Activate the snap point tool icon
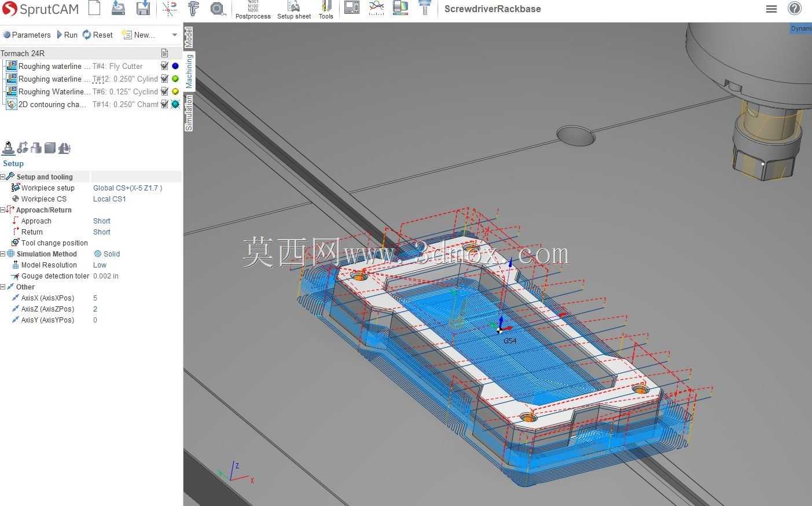 tap(170, 8)
